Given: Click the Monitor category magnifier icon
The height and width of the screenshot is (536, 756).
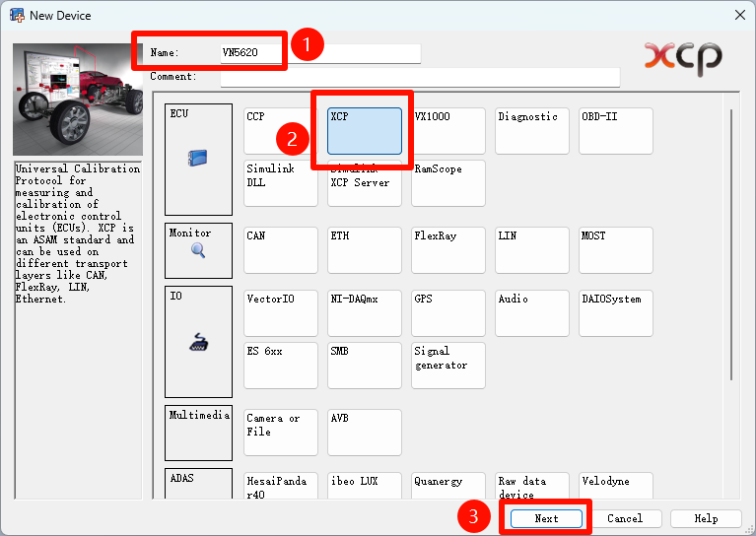Looking at the screenshot, I should coord(198,252).
